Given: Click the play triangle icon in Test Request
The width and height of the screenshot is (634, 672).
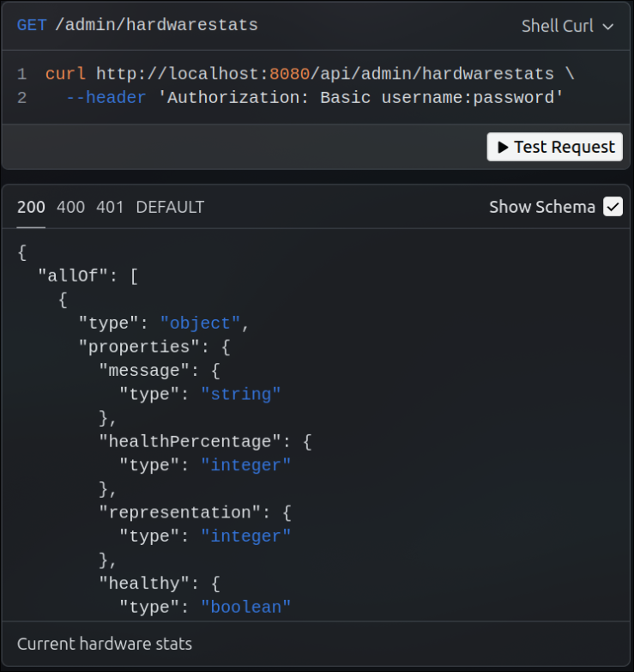Looking at the screenshot, I should point(504,148).
